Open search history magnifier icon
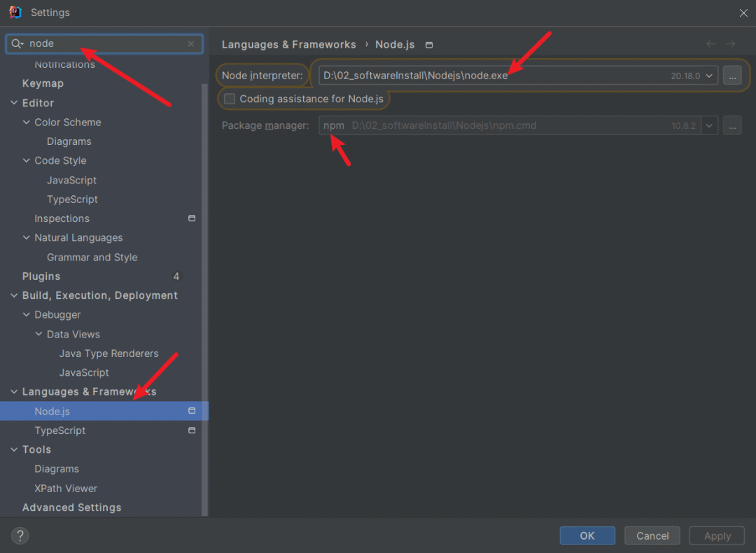Image resolution: width=756 pixels, height=553 pixels. 17,44
